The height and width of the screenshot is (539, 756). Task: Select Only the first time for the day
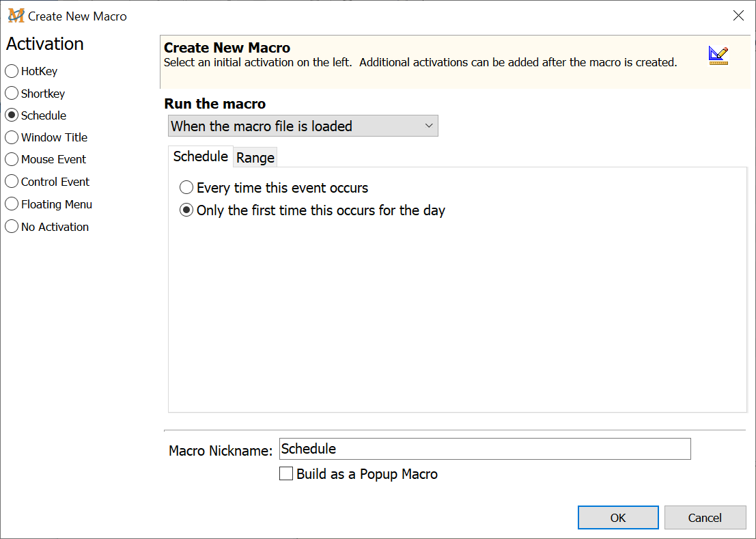tap(186, 210)
